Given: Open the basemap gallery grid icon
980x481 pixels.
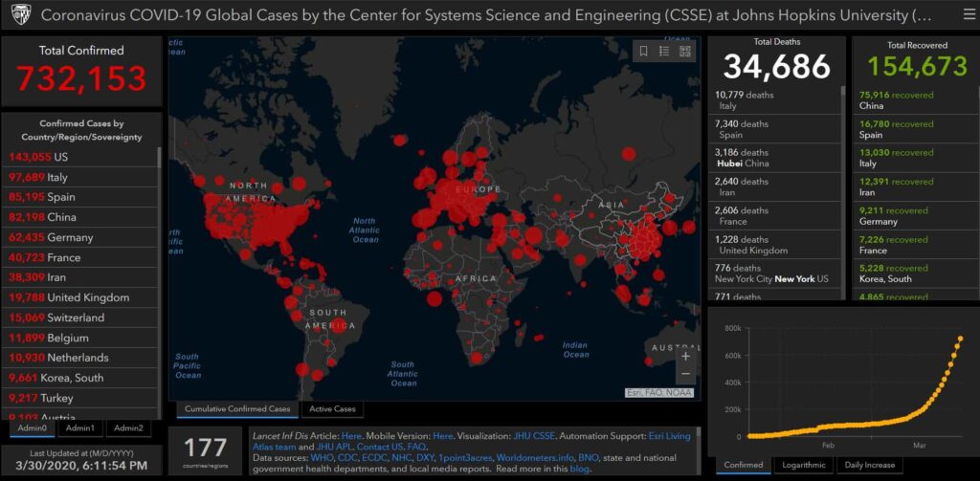Looking at the screenshot, I should 685,52.
